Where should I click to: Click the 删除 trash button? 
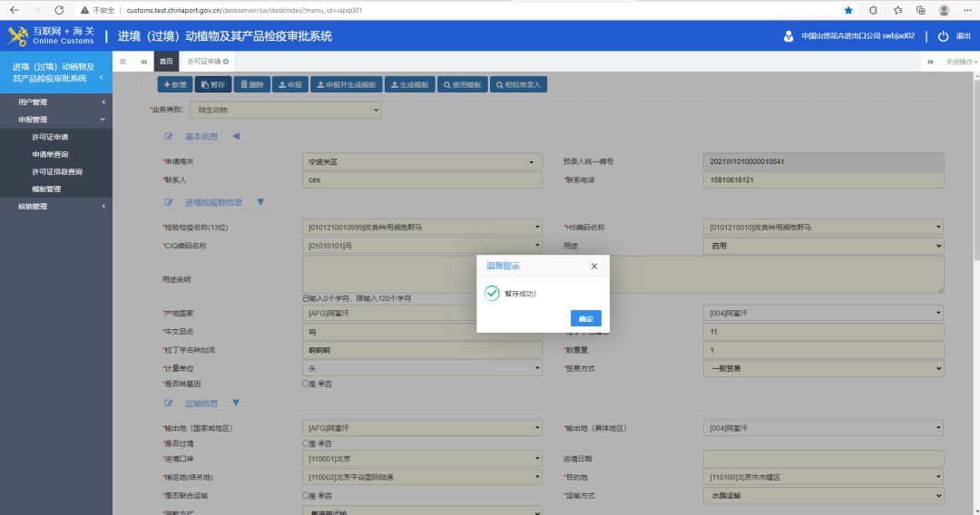(252, 85)
